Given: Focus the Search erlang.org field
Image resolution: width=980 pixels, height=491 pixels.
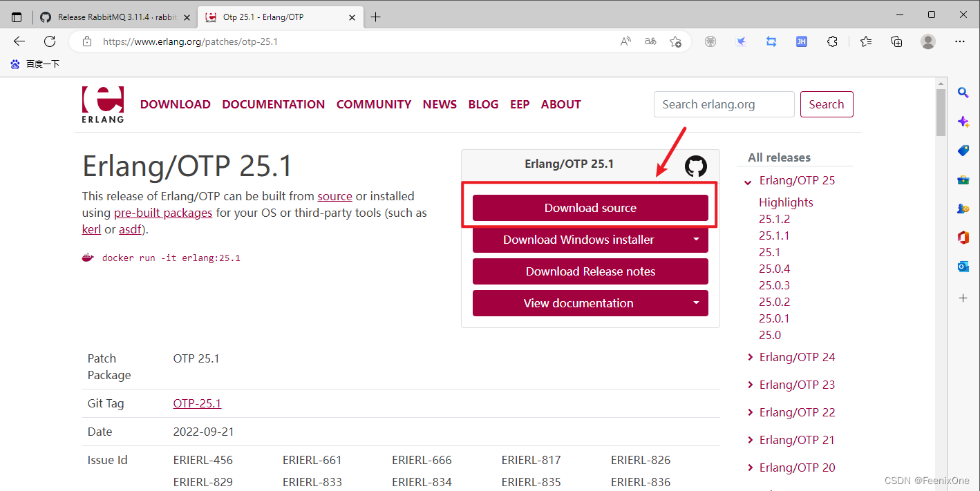Looking at the screenshot, I should [724, 104].
